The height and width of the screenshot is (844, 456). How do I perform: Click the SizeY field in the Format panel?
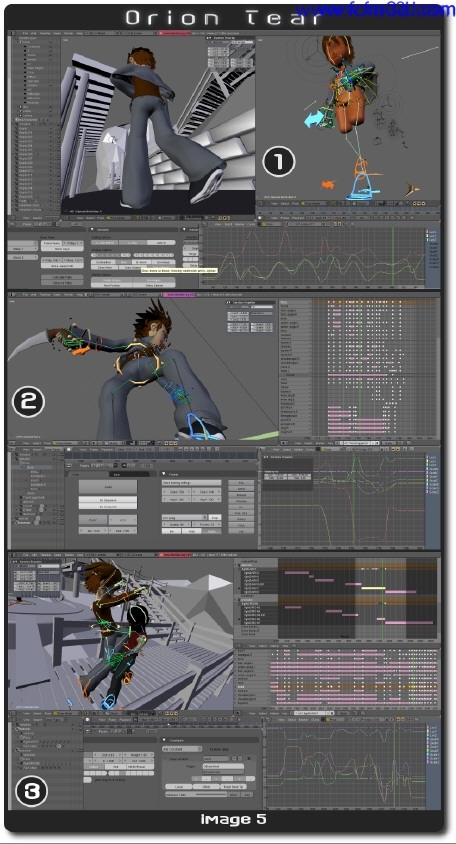(207, 491)
